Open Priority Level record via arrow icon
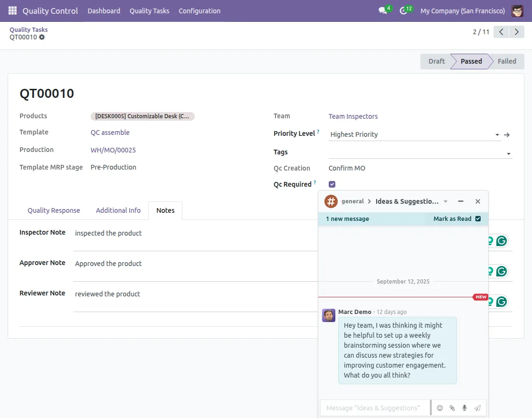This screenshot has width=532, height=418. [x=507, y=135]
